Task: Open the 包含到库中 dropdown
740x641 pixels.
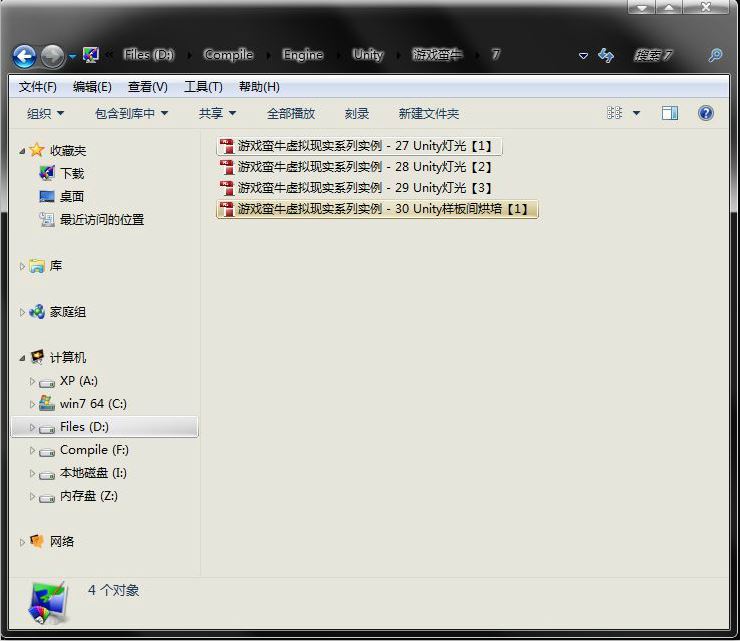Action: (x=131, y=113)
